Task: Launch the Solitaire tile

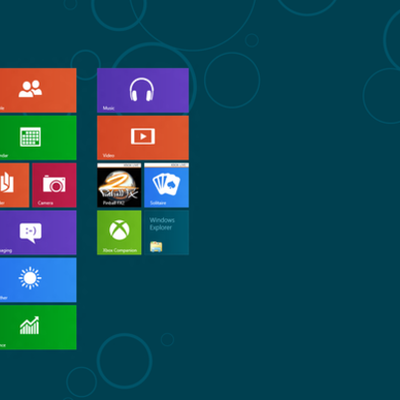Action: click(x=166, y=185)
